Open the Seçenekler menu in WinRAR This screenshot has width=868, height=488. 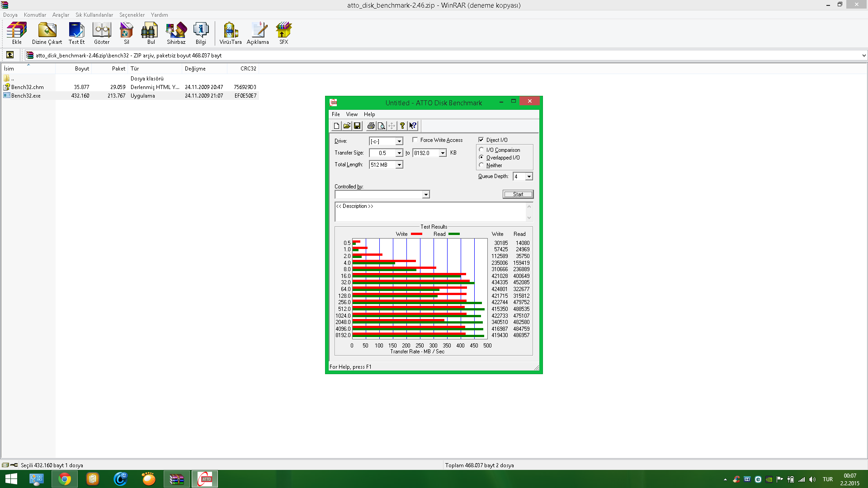132,15
